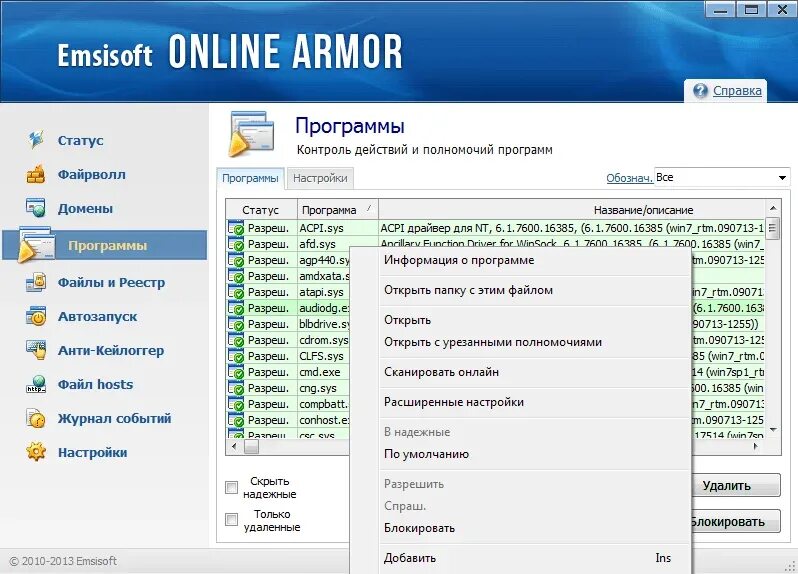Click the status icon of CLFS.sys row
This screenshot has height=574, width=798.
click(x=236, y=356)
